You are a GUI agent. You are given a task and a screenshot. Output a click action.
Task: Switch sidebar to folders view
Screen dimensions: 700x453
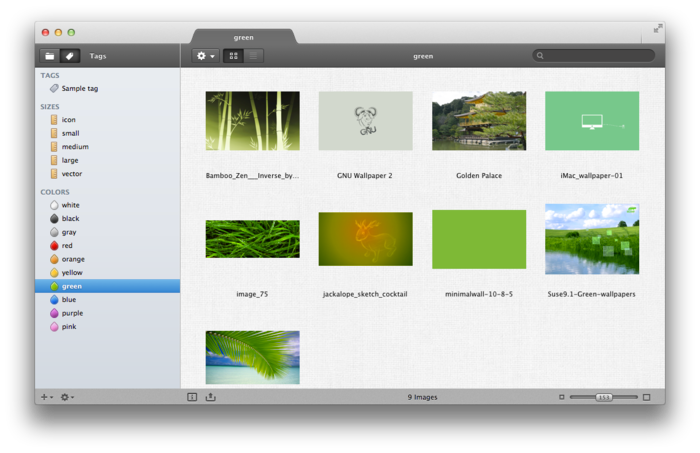click(49, 56)
